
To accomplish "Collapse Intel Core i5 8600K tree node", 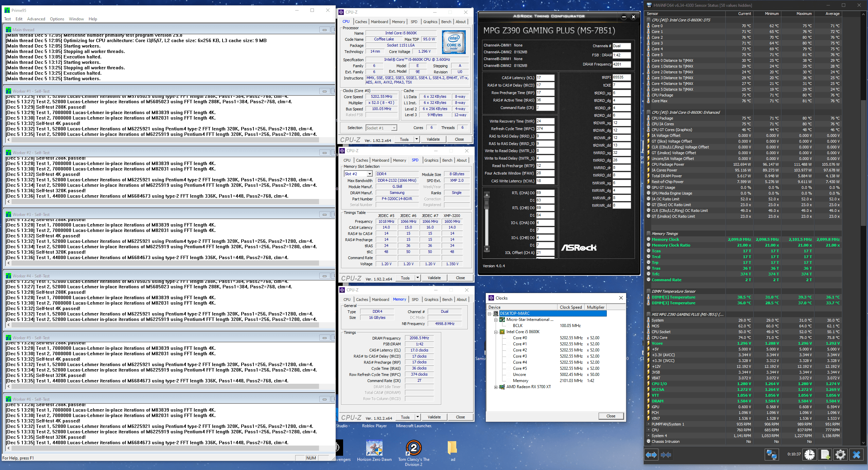I will pyautogui.click(x=496, y=332).
